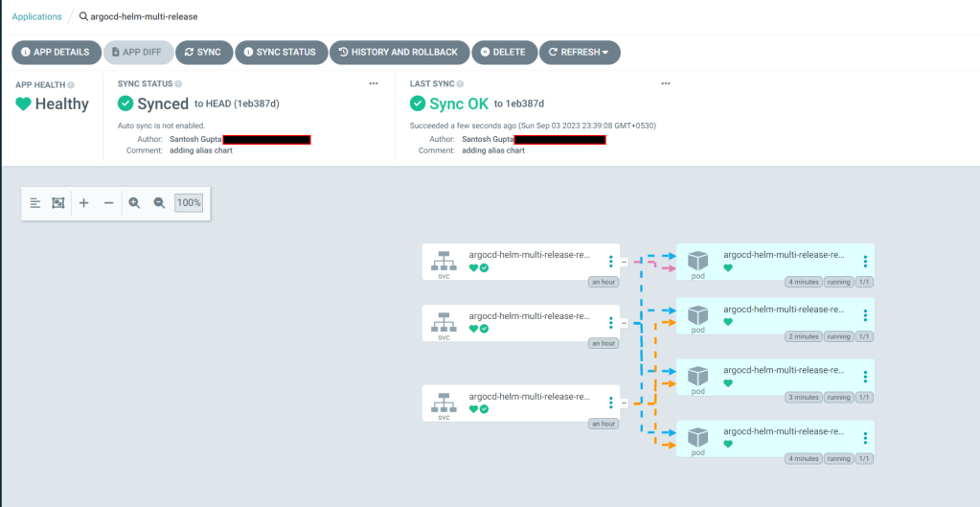The width and height of the screenshot is (980, 507).
Task: Select the name of the topmost pod node
Action: click(784, 254)
